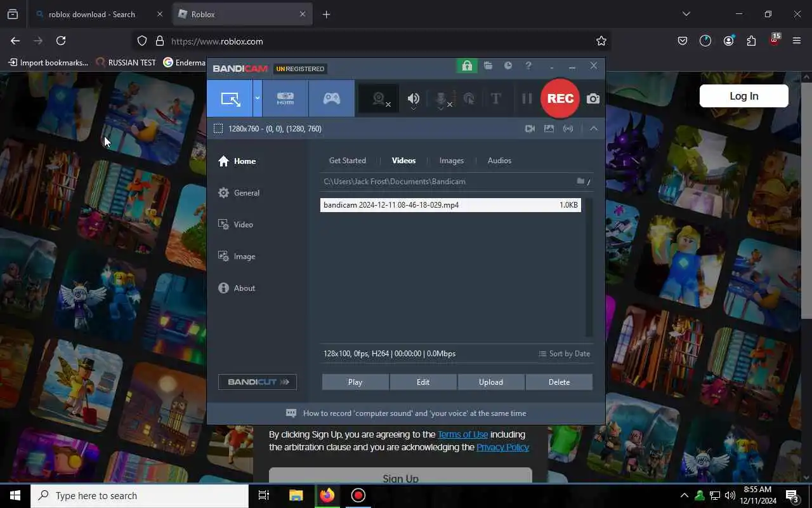Open output folder icon in title bar

point(488,65)
